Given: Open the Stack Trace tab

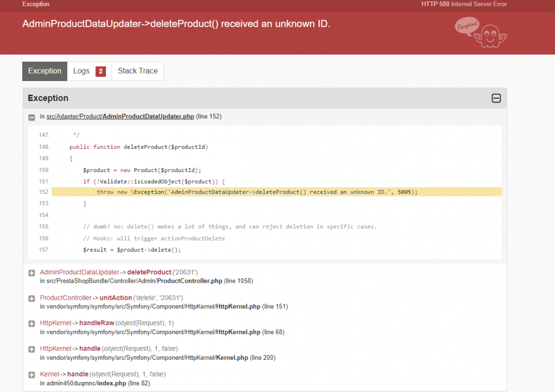Looking at the screenshot, I should [138, 71].
